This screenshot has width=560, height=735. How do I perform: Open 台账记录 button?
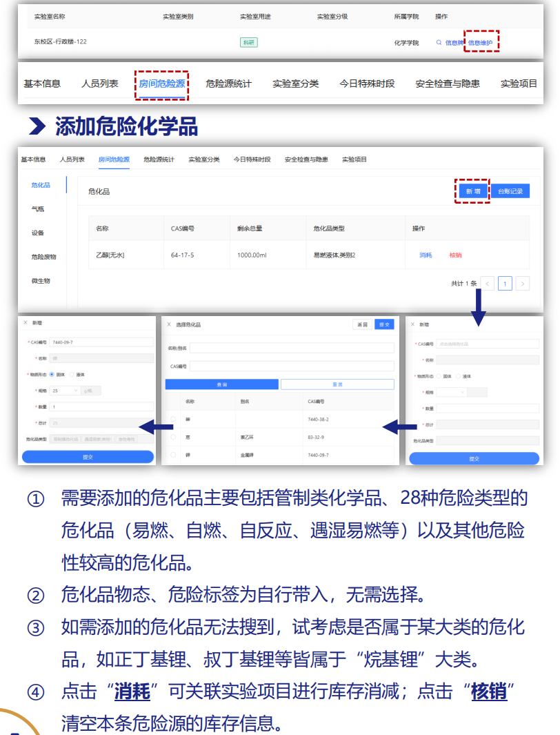click(x=510, y=191)
